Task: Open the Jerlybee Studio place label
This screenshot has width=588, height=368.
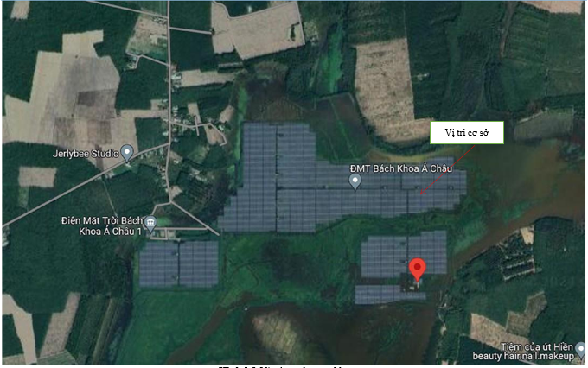Action: (x=86, y=154)
